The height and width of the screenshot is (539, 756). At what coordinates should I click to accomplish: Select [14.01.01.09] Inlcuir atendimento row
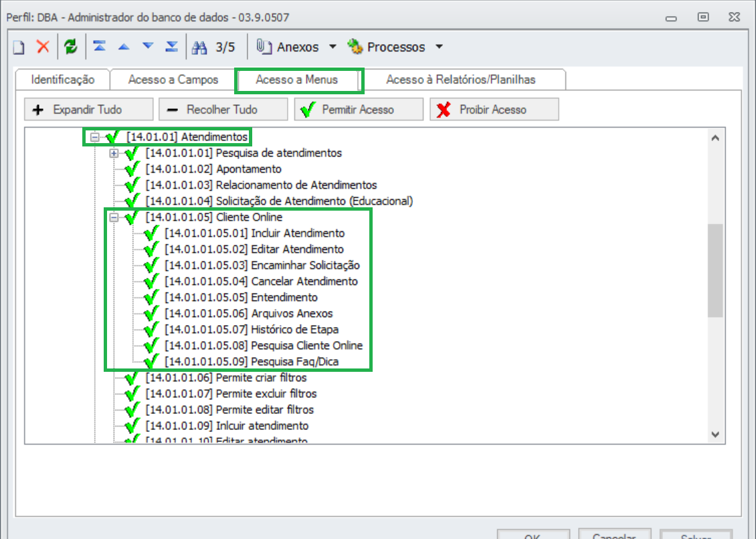coord(227,426)
